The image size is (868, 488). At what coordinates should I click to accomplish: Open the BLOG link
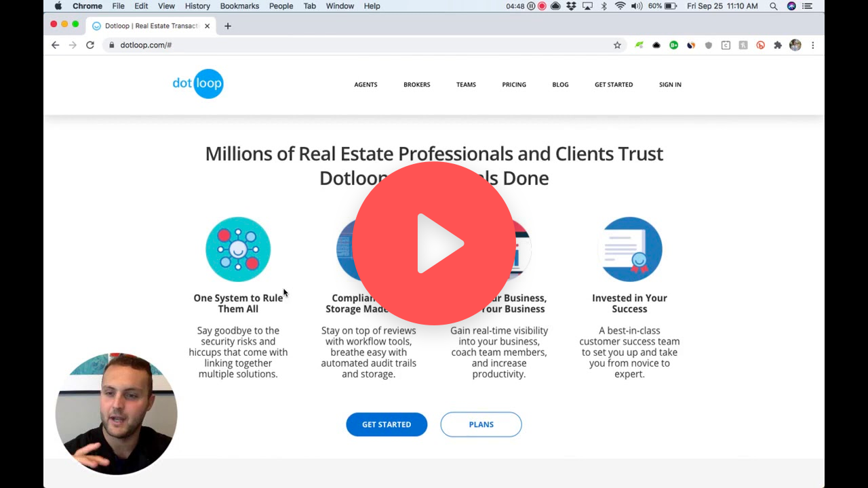560,85
